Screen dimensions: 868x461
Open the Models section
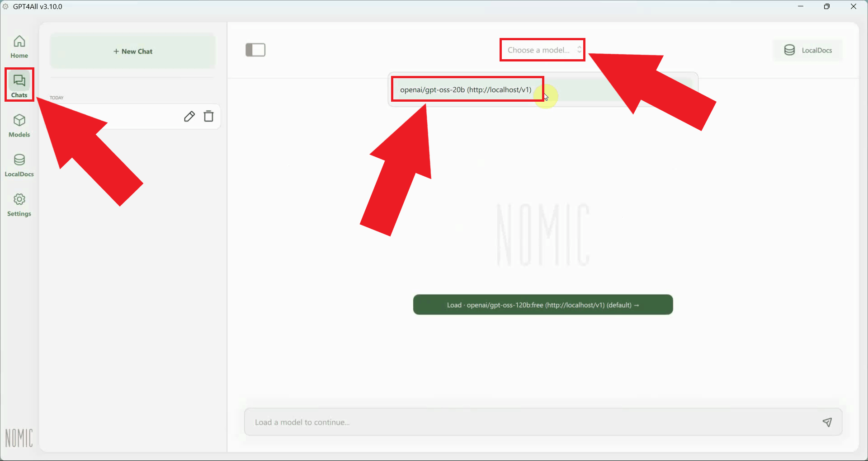19,125
